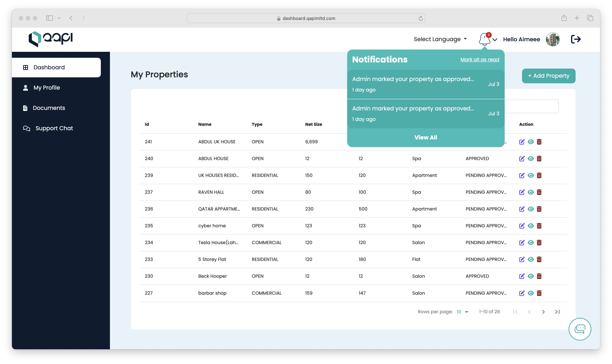612x364 pixels.
Task: Open the floating chat support bubble
Action: 580,329
